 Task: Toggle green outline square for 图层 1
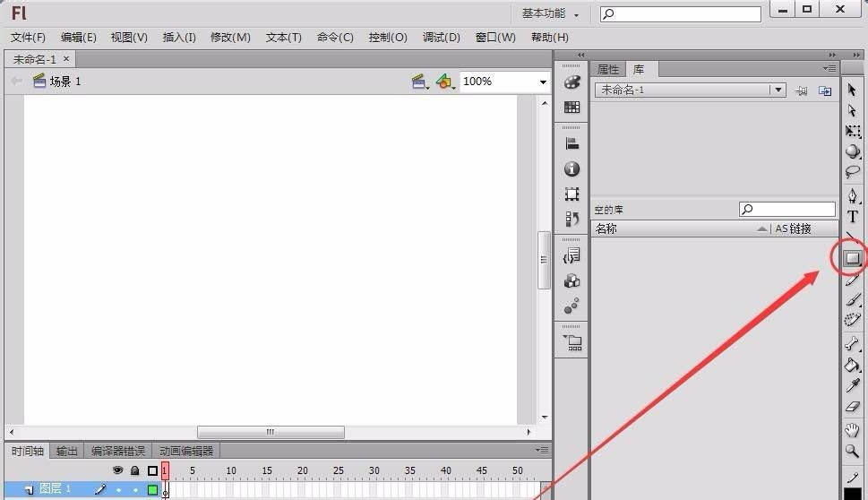153,489
